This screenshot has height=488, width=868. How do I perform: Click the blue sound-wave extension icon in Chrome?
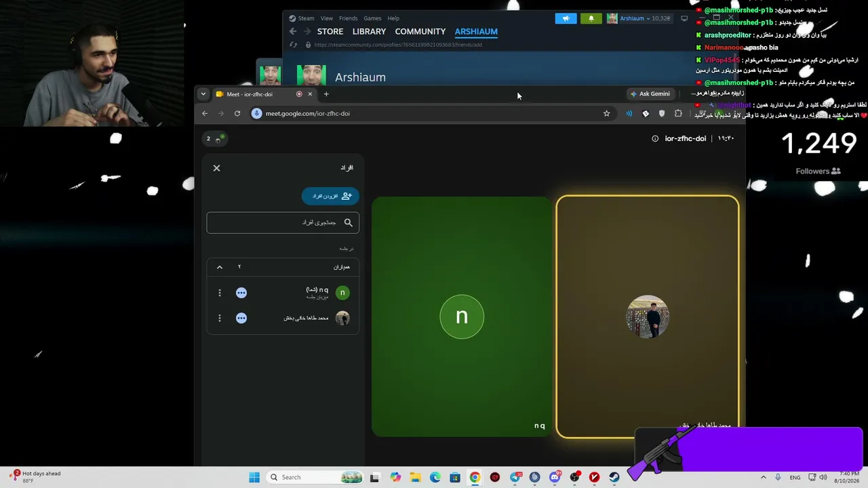(x=629, y=113)
